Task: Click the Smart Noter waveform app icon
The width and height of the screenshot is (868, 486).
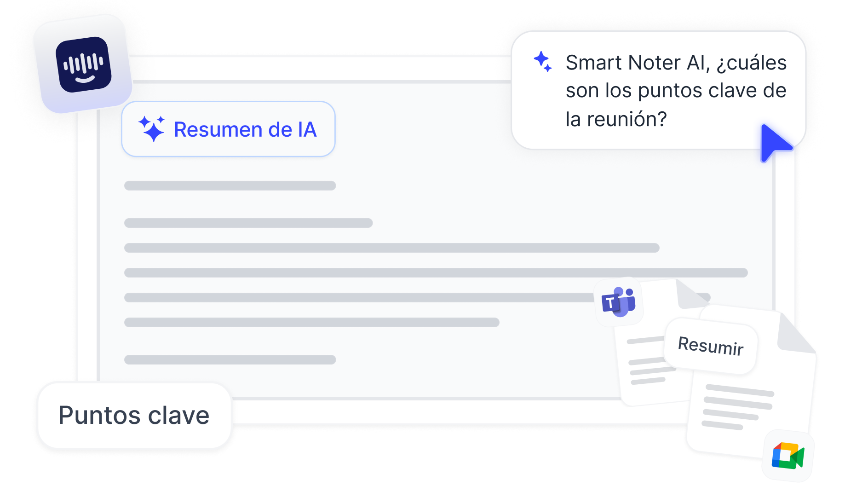Action: (83, 64)
